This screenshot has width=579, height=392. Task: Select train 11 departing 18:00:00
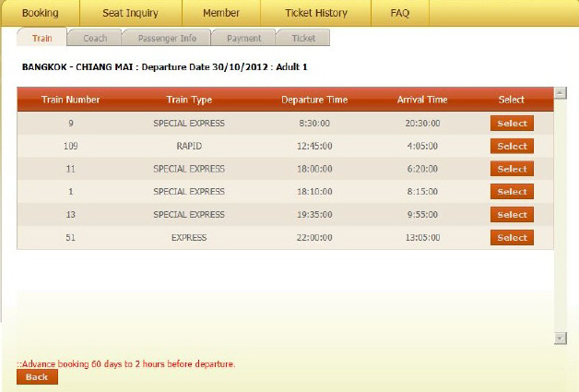(512, 169)
